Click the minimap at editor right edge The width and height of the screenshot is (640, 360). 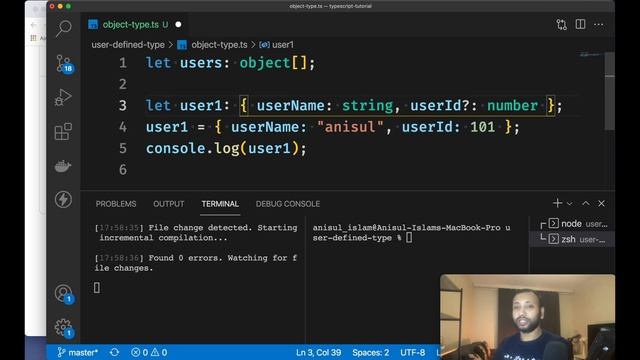pos(591,55)
